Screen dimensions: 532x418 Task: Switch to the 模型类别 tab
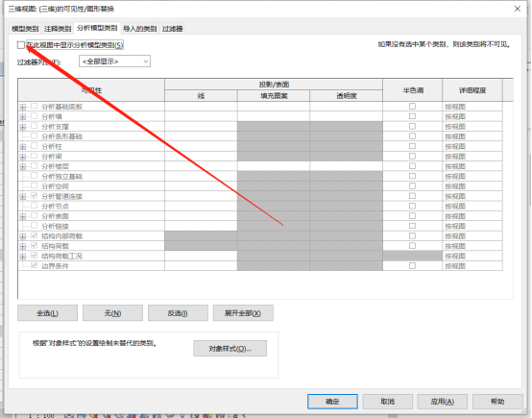click(x=25, y=29)
